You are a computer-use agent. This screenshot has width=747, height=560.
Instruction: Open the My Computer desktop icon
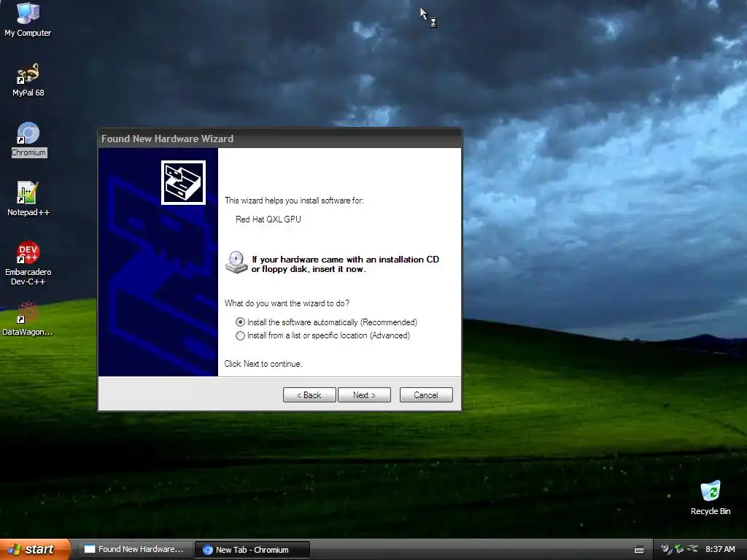[28, 19]
